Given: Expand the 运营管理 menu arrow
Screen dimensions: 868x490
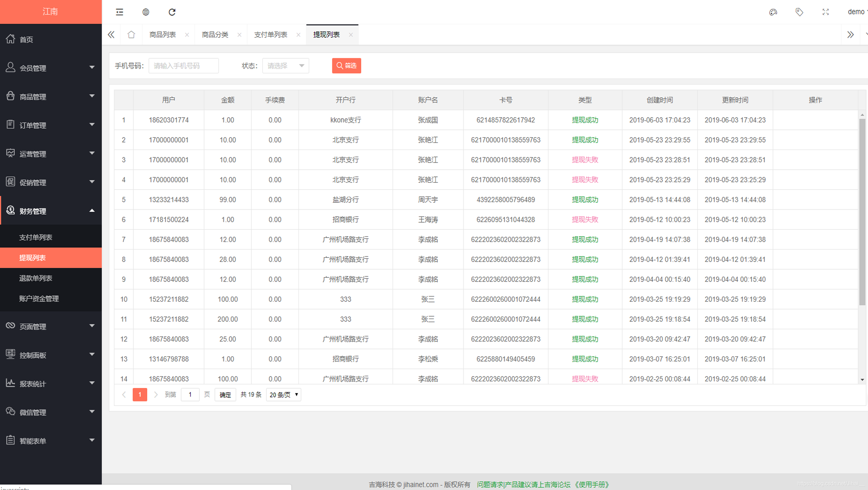Looking at the screenshot, I should click(x=92, y=153).
